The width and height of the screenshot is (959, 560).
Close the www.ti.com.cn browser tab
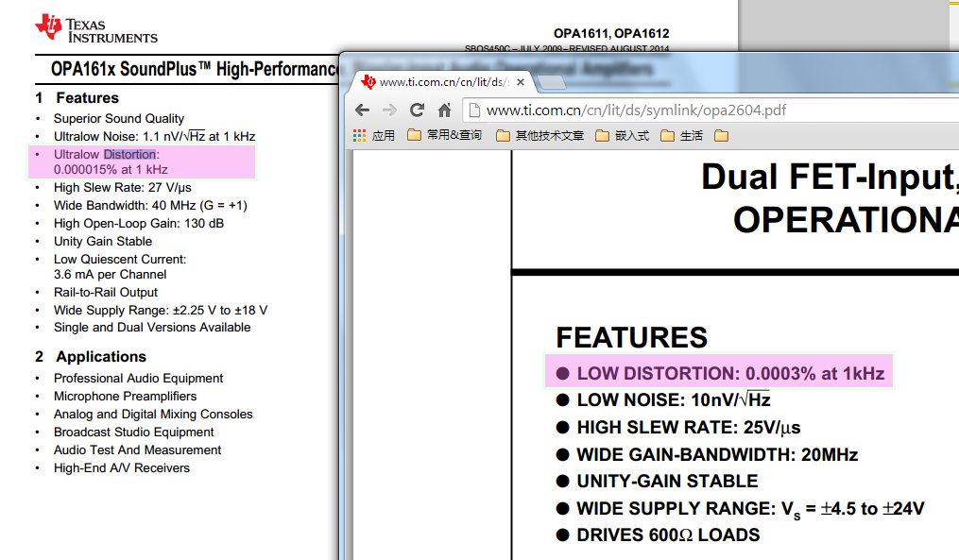[521, 82]
